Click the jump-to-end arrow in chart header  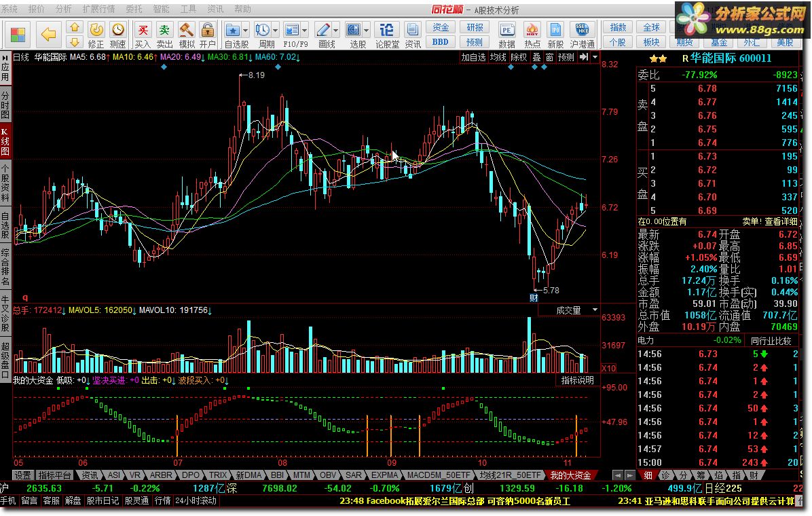tap(584, 57)
